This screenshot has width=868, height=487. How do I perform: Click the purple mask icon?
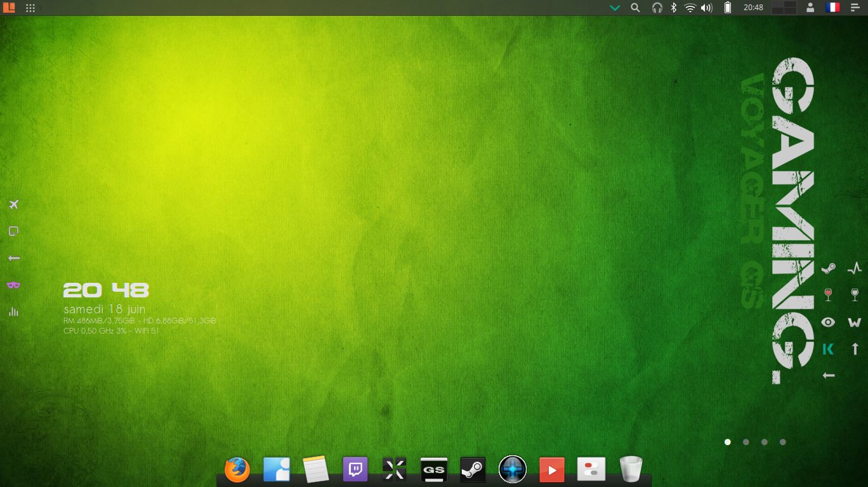(14, 285)
